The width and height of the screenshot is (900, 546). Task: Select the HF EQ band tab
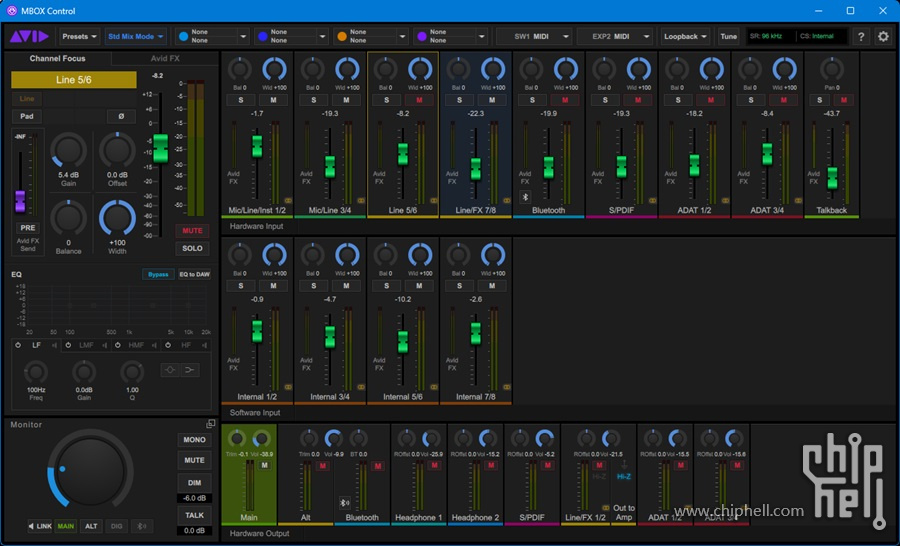pos(186,345)
